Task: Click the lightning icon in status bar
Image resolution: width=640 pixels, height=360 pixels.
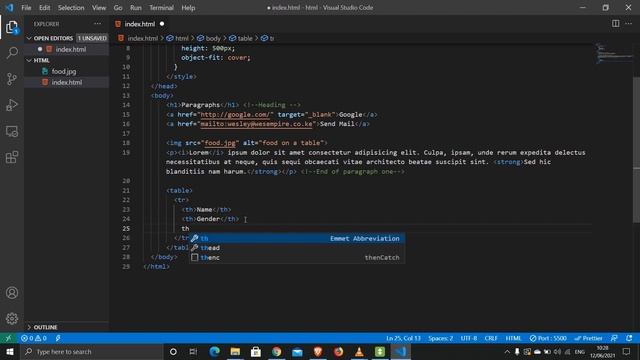Action: [58, 338]
